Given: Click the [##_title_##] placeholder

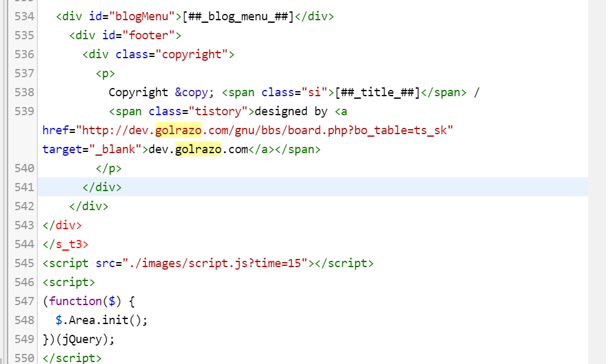Looking at the screenshot, I should click(x=378, y=92).
